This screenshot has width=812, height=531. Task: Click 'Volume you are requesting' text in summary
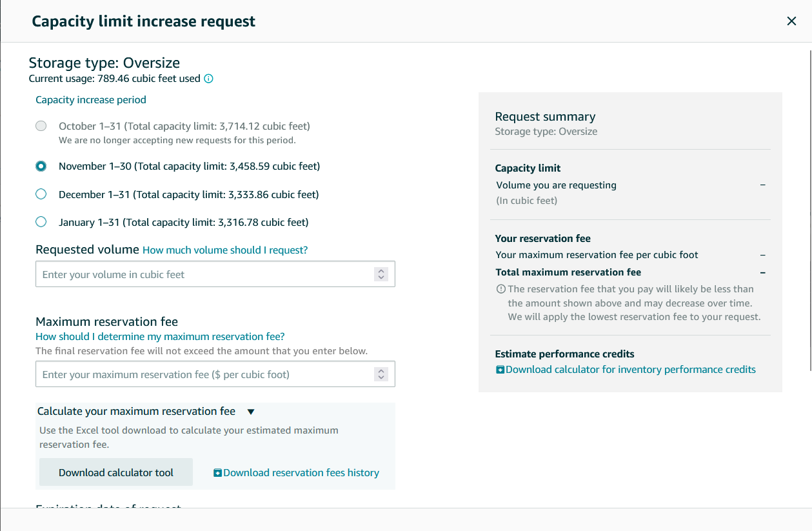tap(556, 185)
